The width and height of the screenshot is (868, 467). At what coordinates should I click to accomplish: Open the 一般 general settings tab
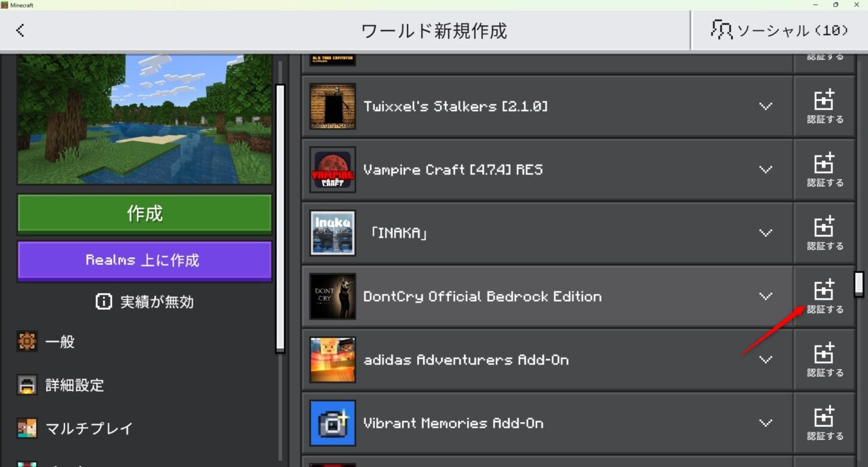tap(144, 342)
